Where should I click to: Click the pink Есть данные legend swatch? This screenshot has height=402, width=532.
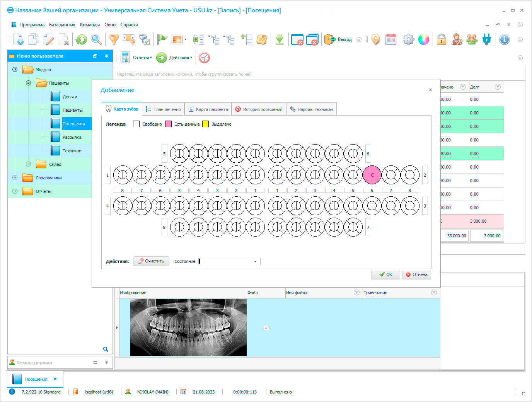[x=168, y=124]
